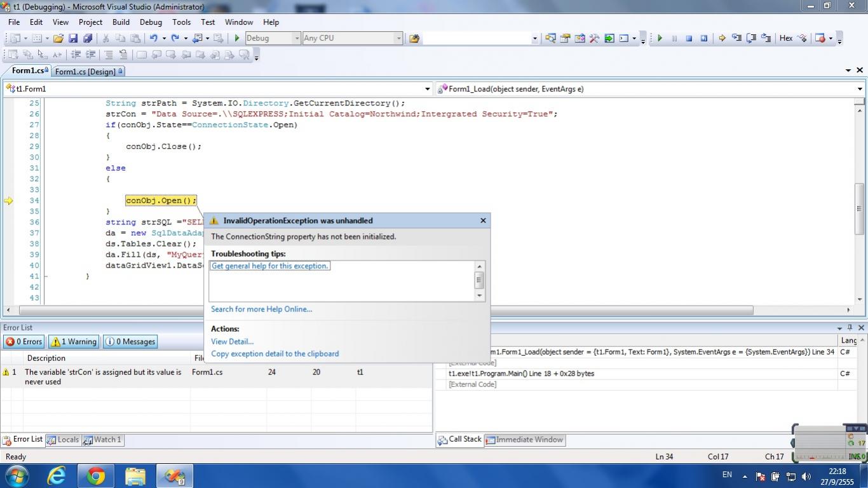
Task: Click the troubleshooting tips scrollbar
Action: click(480, 280)
